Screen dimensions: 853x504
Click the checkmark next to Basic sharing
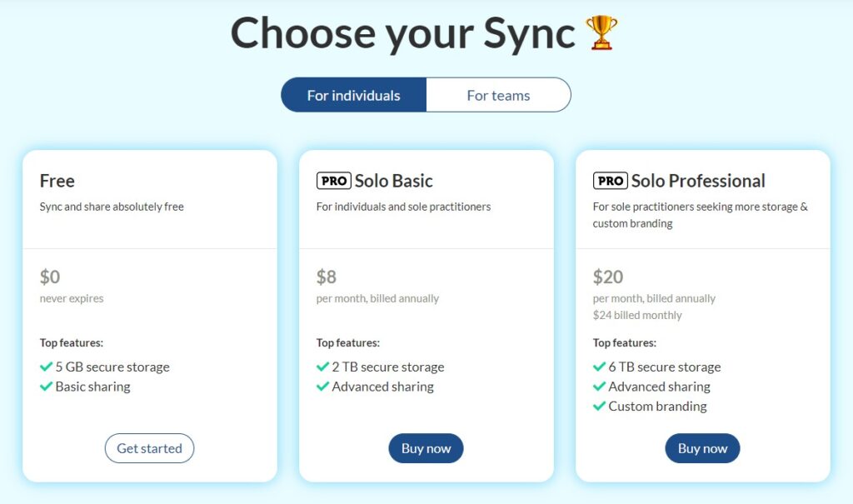(47, 387)
